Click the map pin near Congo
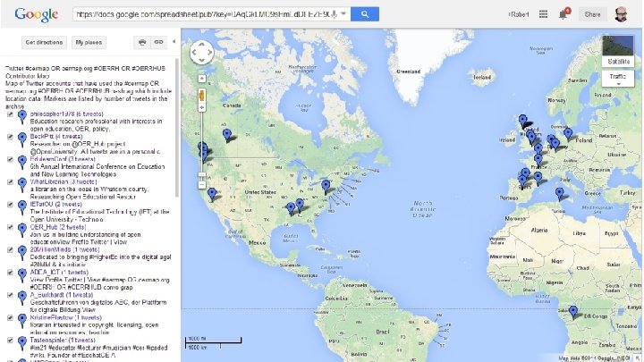Image resolution: width=644 pixels, height=362 pixels. tap(572, 312)
